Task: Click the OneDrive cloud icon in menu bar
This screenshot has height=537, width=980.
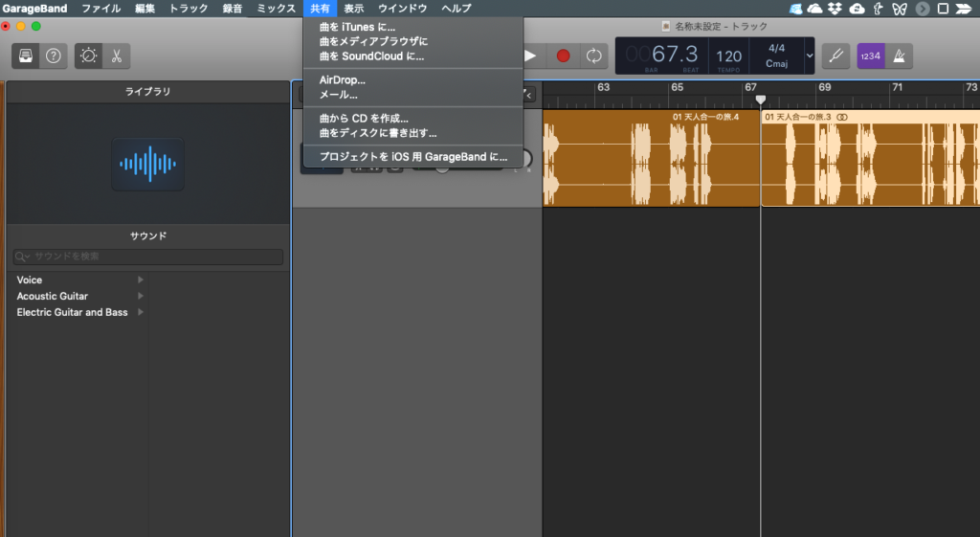Action: click(815, 8)
